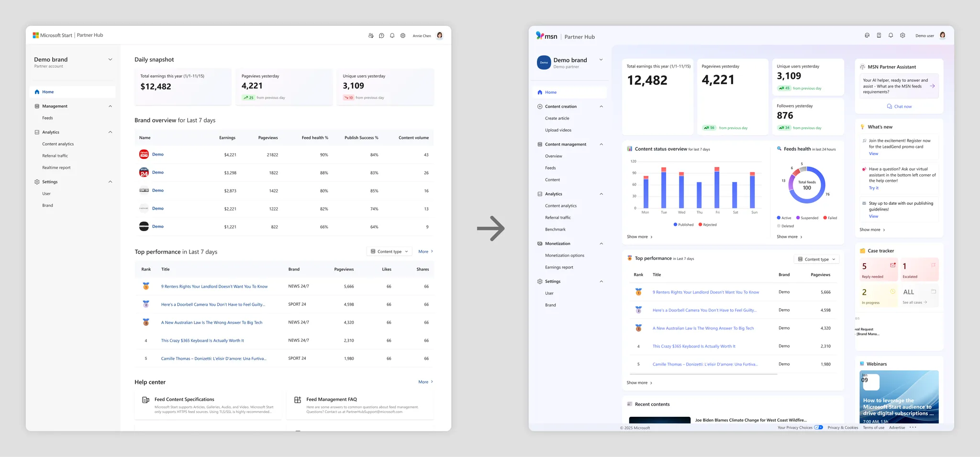Screen dimensions: 980x457
Task: Select Realtime report in the sidebar
Action: point(56,168)
